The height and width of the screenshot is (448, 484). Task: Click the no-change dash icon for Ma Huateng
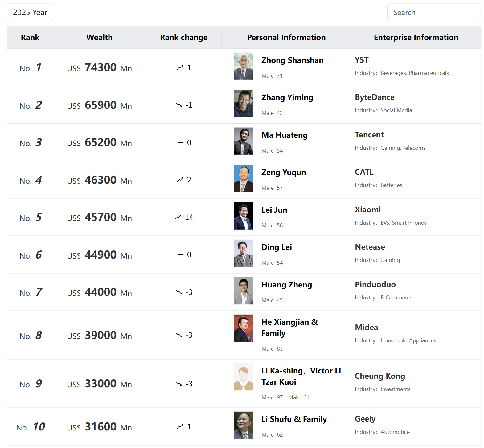tap(180, 142)
